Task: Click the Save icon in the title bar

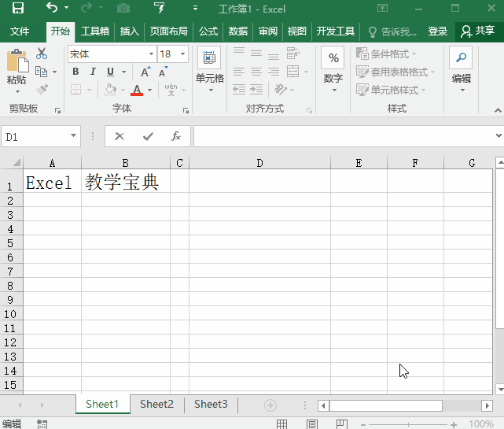Action: pos(17,8)
